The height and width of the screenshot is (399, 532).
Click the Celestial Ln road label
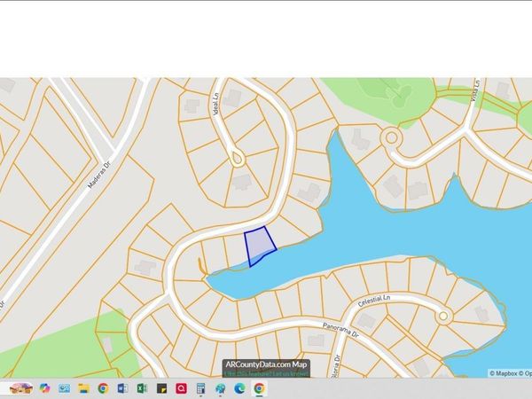374,301
